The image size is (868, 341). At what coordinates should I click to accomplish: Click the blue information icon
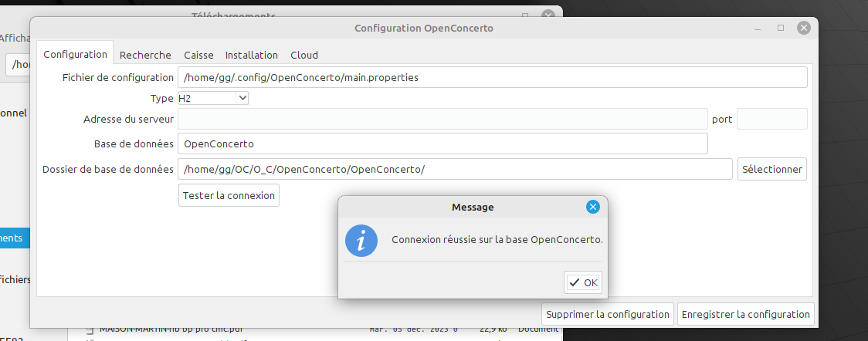tap(361, 240)
